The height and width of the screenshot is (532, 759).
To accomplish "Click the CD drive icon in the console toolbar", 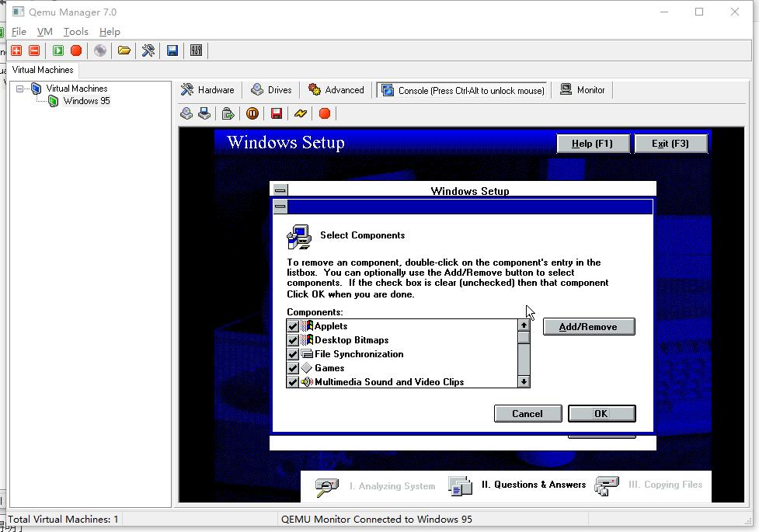I will 186,113.
